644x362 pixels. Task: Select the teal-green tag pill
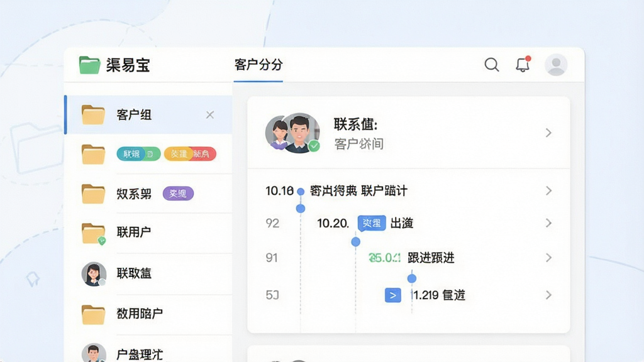tap(138, 154)
